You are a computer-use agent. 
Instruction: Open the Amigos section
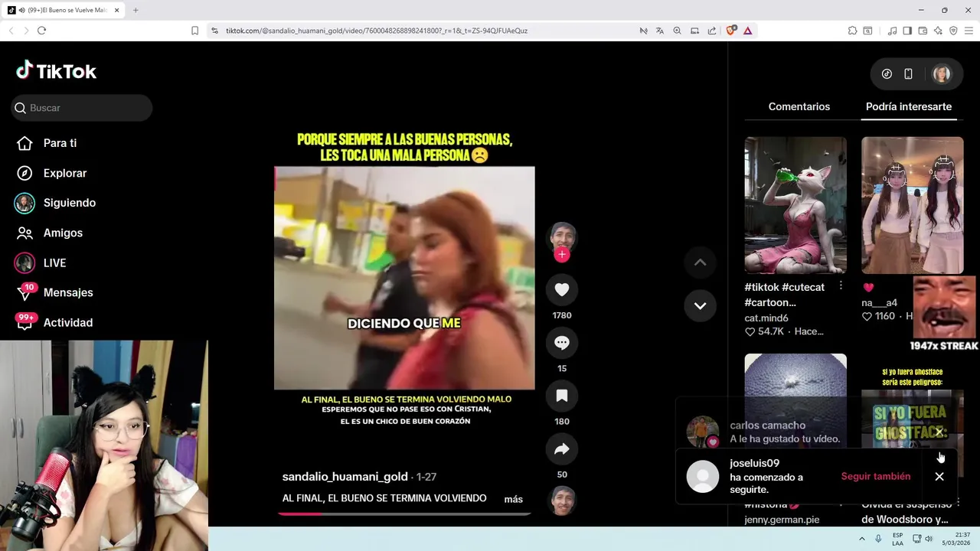(x=63, y=233)
